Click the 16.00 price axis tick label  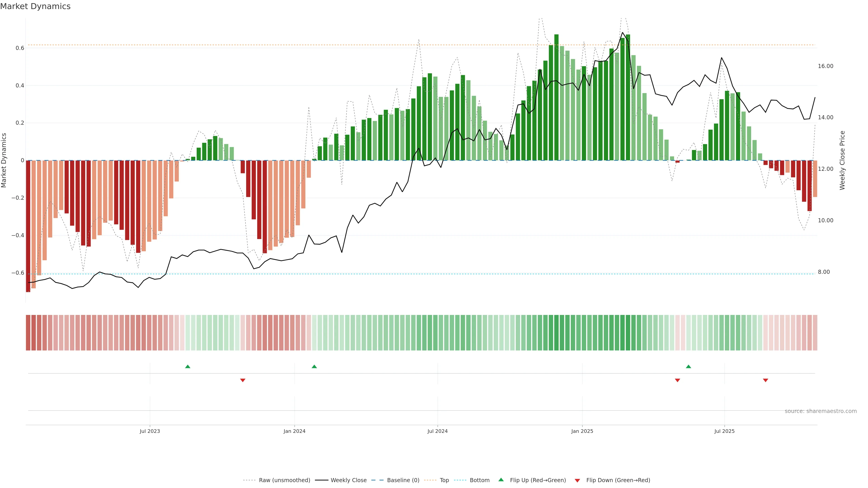click(x=825, y=66)
